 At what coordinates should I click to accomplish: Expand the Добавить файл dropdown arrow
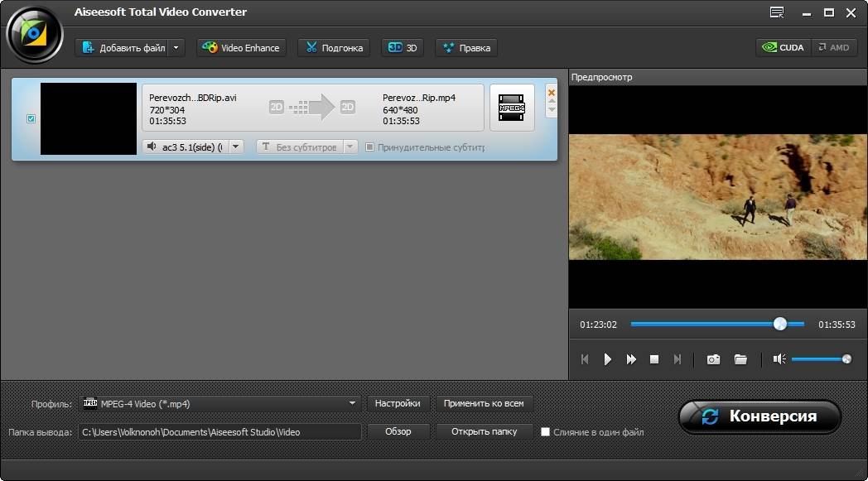click(176, 47)
